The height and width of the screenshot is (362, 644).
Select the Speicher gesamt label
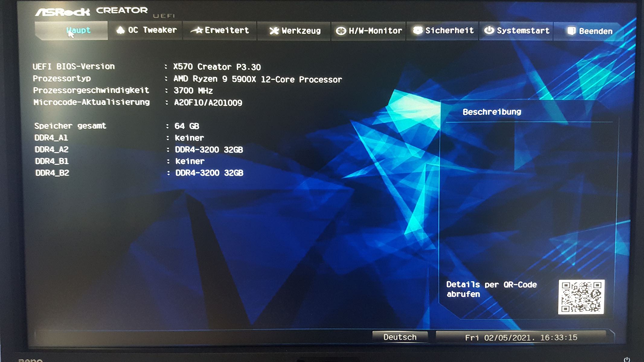pos(70,126)
